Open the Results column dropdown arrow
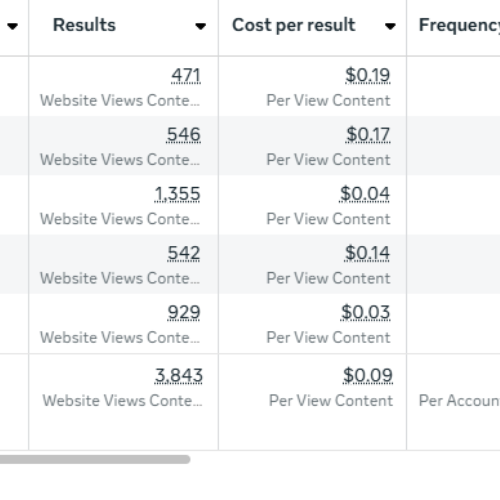Image resolution: width=500 pixels, height=500 pixels. pos(200,26)
